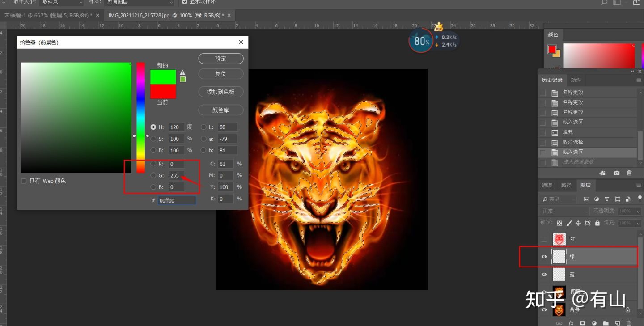Switch to the 未标题-1 document tab
The width and height of the screenshot is (644, 326).
(x=48, y=15)
